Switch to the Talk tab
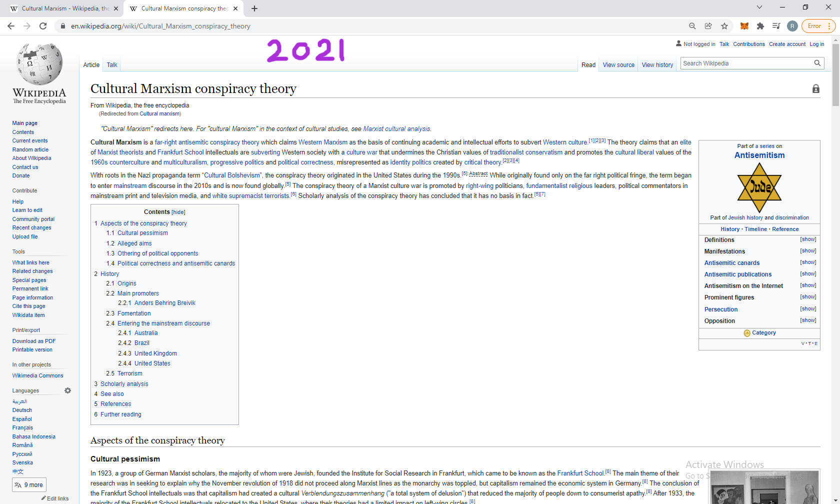This screenshot has width=840, height=504. [x=112, y=65]
